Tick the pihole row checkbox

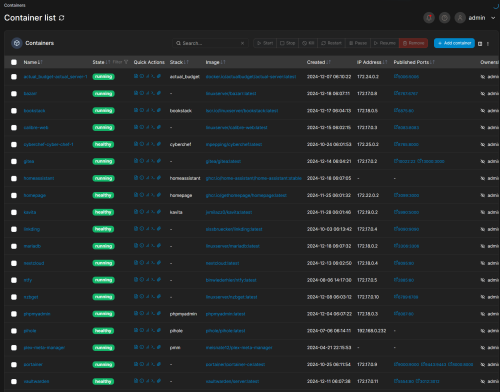[14, 331]
